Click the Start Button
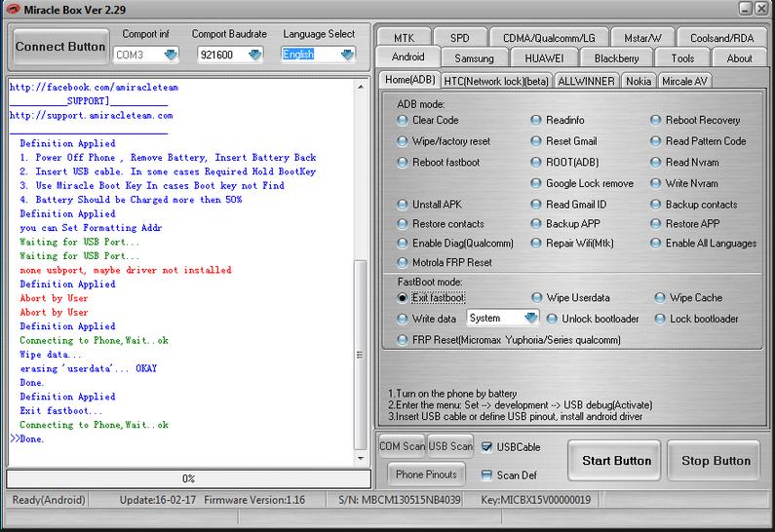Screen dimensions: 775x532 coord(616,460)
